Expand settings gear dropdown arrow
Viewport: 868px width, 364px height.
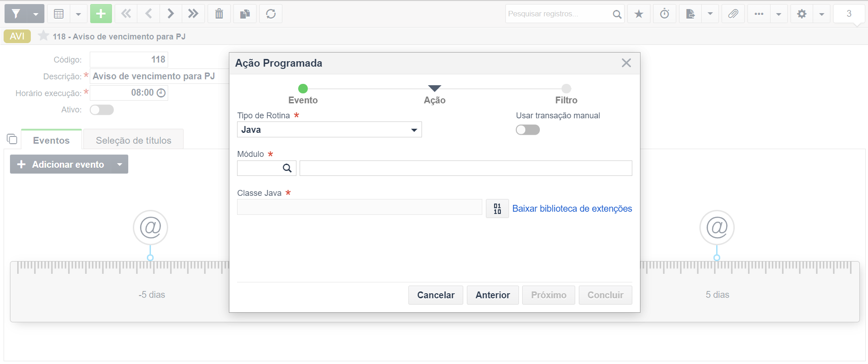(x=822, y=14)
